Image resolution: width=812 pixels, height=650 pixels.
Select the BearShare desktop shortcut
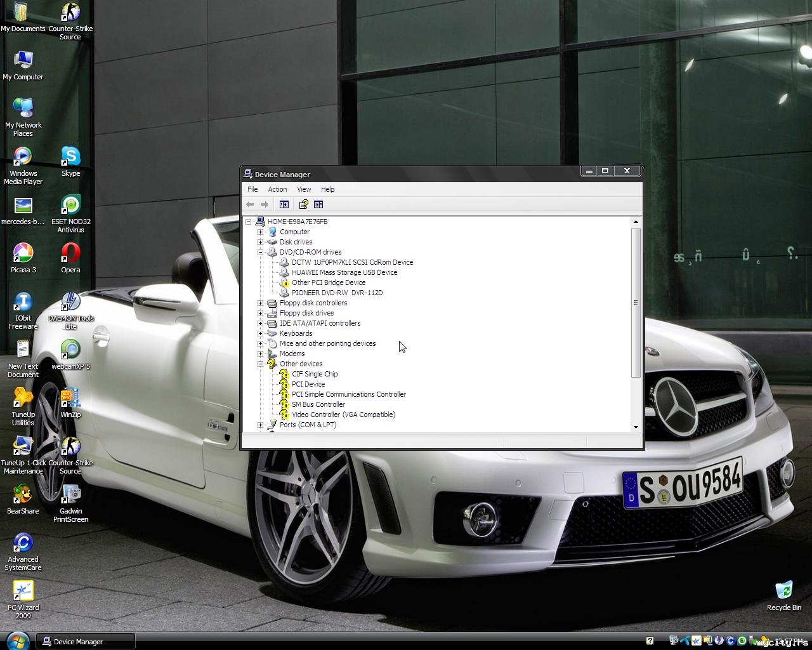click(x=23, y=500)
